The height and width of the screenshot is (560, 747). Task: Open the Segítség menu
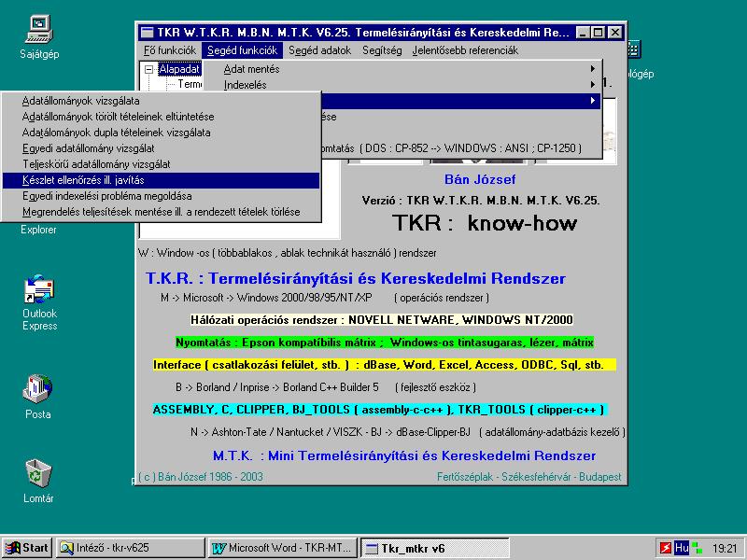tap(382, 50)
